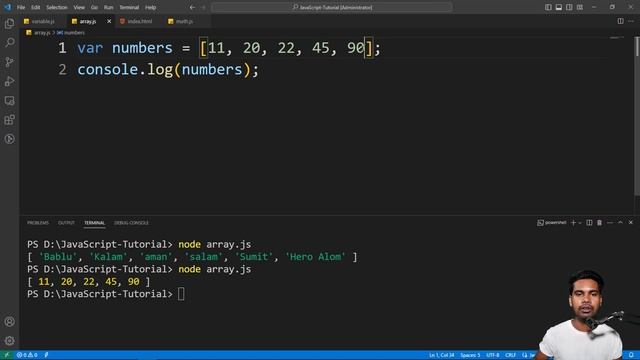
Task: Open the Accounts icon
Action: click(9, 322)
